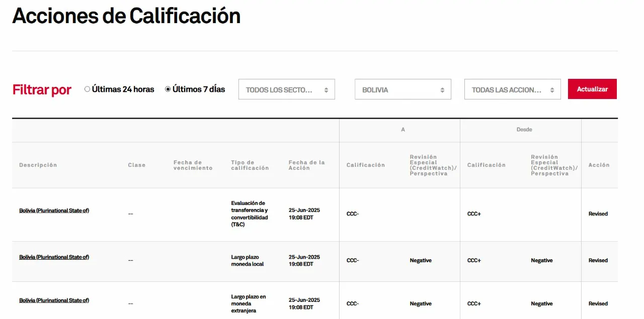Click the Desde group header
The image size is (644, 319).
click(x=524, y=130)
